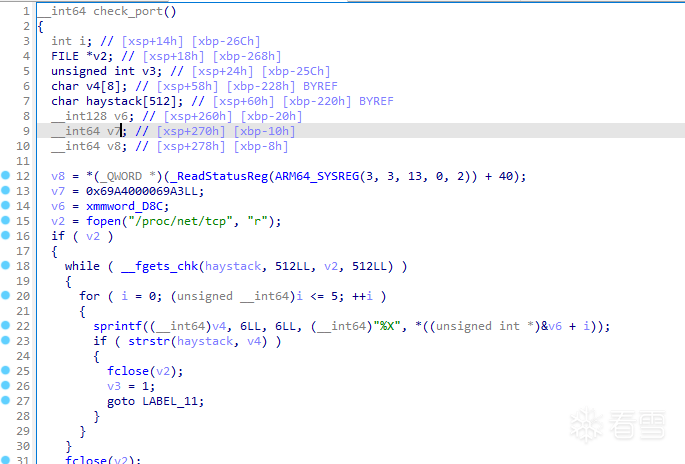
Task: Select the __fgets_chk call
Action: click(159, 266)
